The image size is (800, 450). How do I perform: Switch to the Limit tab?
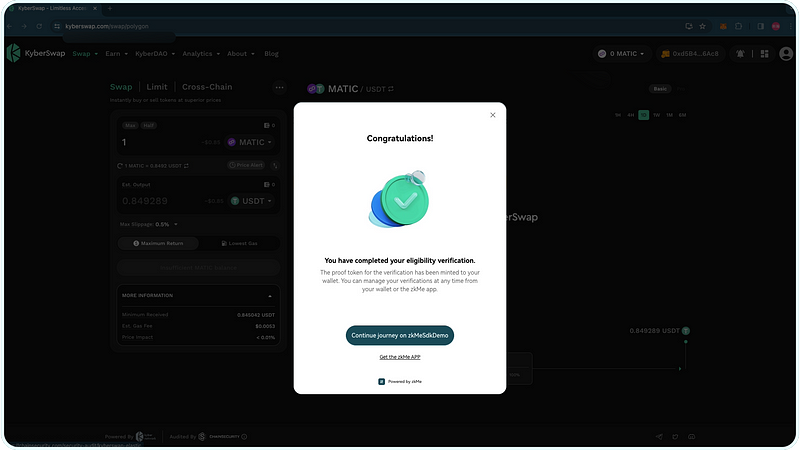pyautogui.click(x=157, y=87)
